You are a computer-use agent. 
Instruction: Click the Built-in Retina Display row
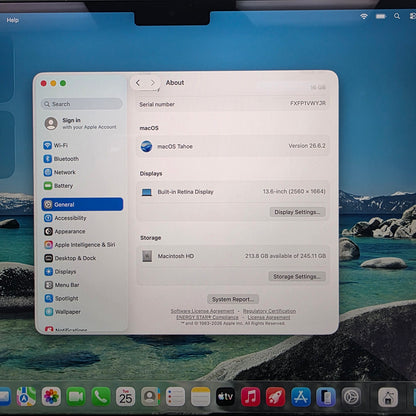coord(233,192)
